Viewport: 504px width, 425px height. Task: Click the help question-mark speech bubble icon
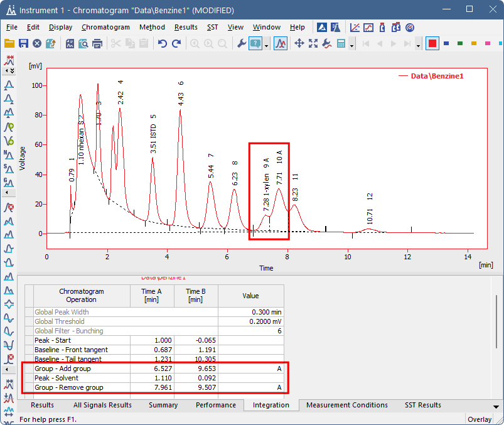[x=255, y=43]
